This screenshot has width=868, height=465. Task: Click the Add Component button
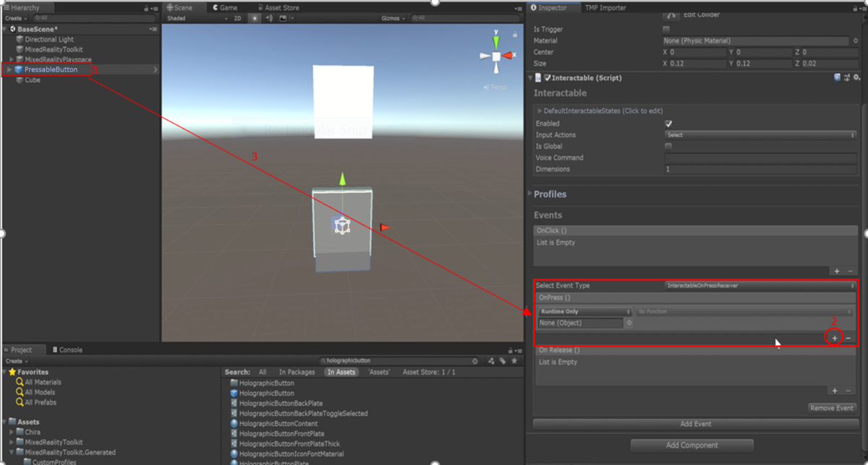pyautogui.click(x=692, y=445)
